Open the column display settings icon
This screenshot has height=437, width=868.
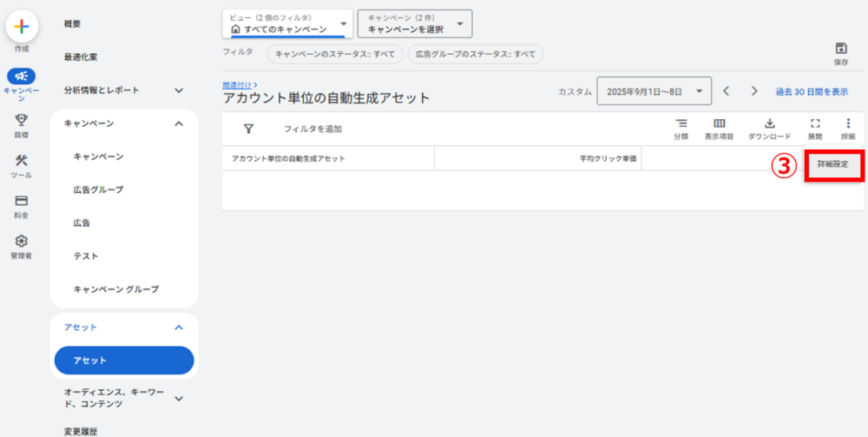[x=719, y=124]
